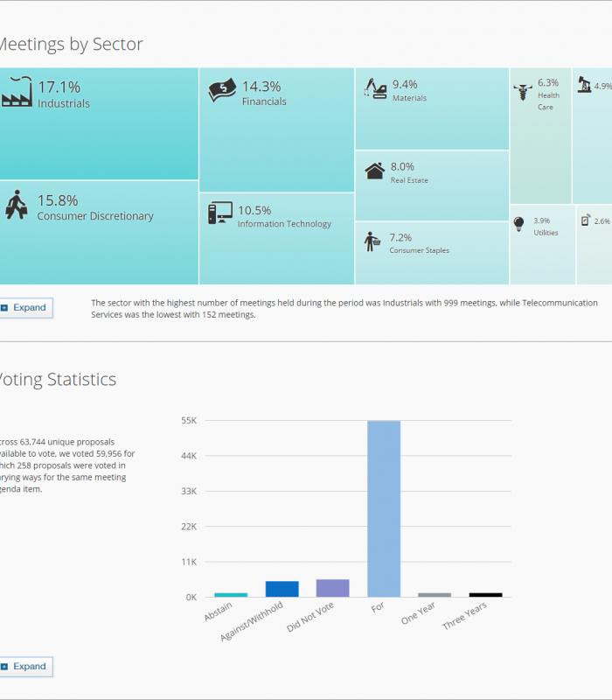
Task: Expand the Voting Statistics section
Action: 24,667
